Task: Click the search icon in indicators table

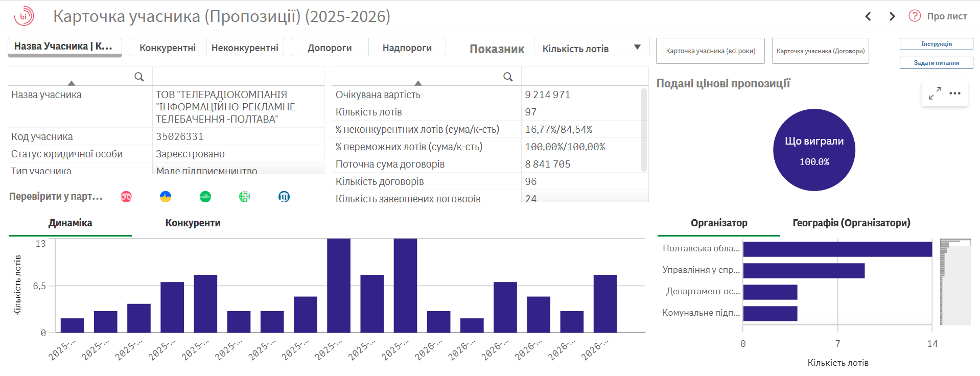Action: pos(508,77)
